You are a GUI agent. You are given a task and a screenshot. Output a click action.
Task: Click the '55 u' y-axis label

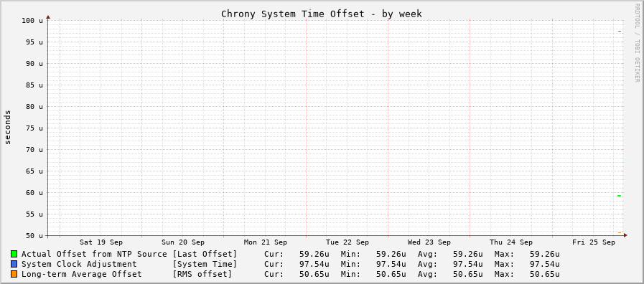35,214
